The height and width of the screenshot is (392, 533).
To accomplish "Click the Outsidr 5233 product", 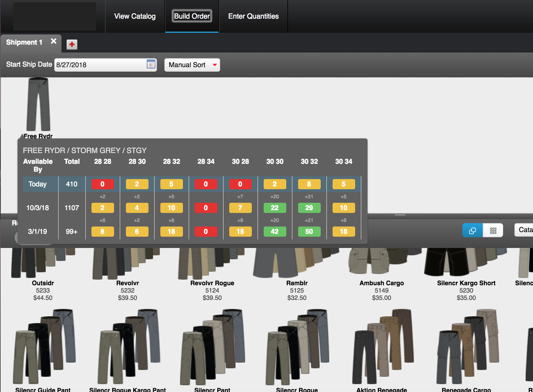I will pyautogui.click(x=43, y=283).
